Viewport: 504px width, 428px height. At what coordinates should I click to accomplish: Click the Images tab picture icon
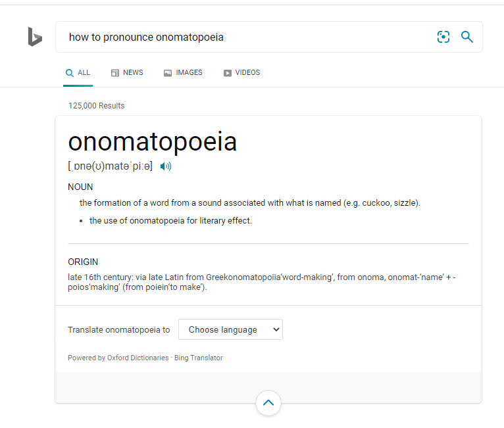168,73
